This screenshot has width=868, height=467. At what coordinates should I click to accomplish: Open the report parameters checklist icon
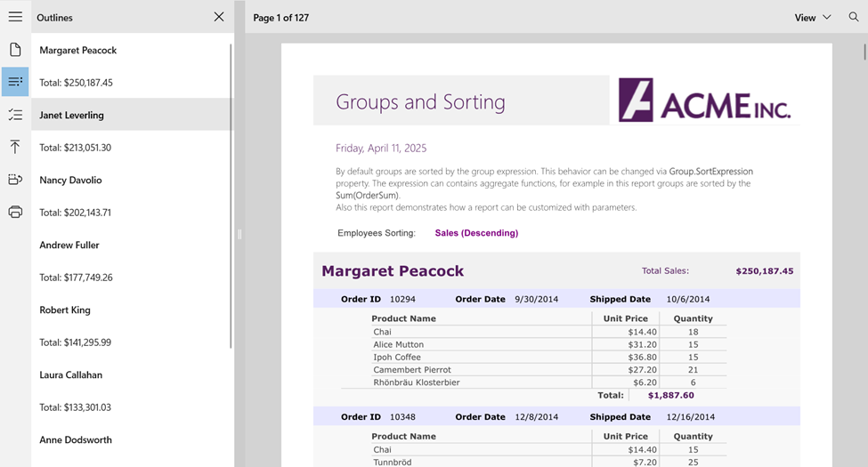point(15,115)
